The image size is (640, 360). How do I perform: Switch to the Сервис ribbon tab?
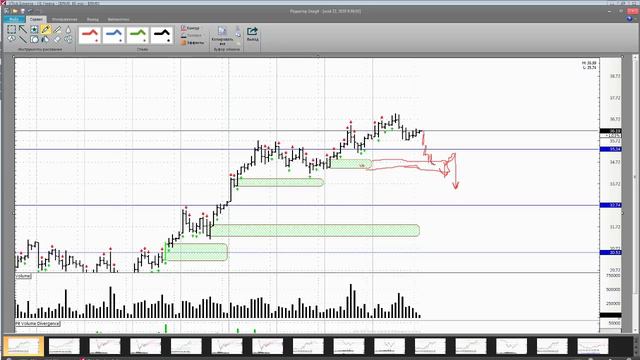[x=36, y=19]
